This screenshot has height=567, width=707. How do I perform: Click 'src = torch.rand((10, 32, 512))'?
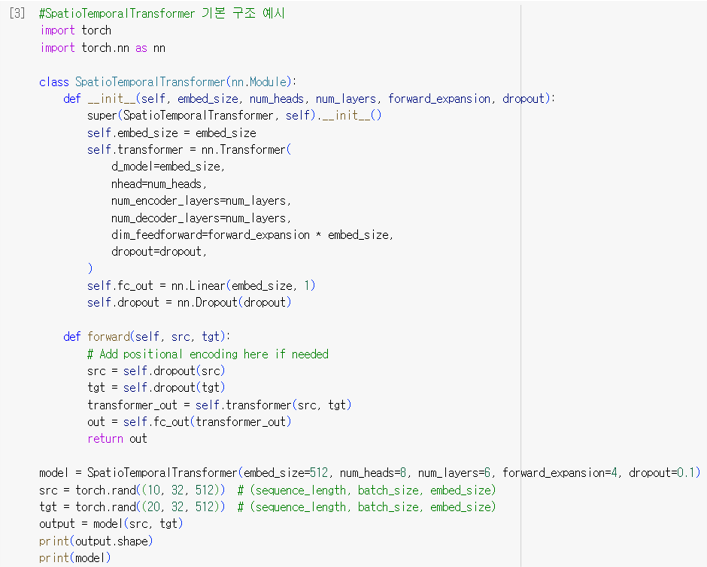(132, 490)
